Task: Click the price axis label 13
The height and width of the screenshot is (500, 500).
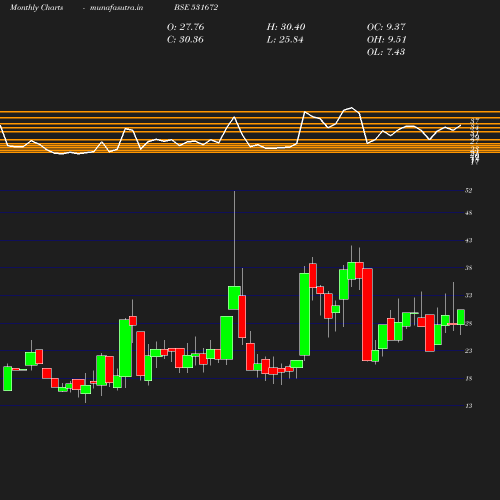Action: pyautogui.click(x=469, y=406)
